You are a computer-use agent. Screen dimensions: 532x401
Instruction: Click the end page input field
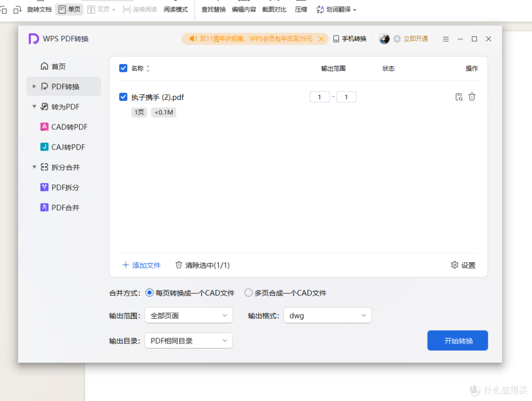click(346, 97)
